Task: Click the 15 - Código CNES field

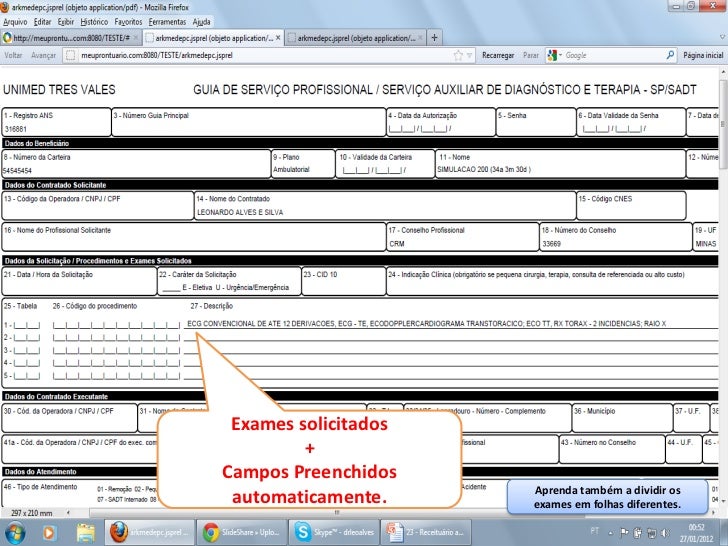Action: (x=631, y=205)
